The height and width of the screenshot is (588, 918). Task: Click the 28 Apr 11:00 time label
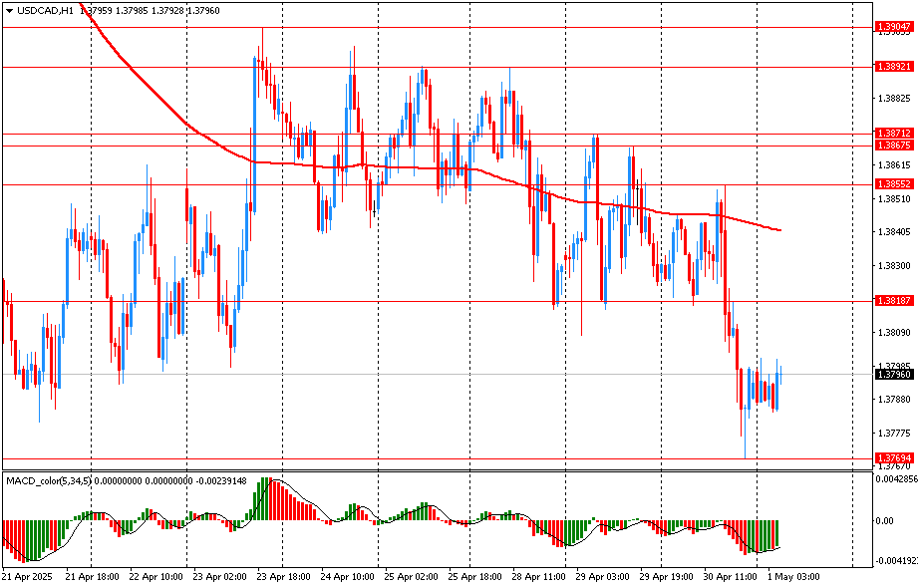[536, 576]
